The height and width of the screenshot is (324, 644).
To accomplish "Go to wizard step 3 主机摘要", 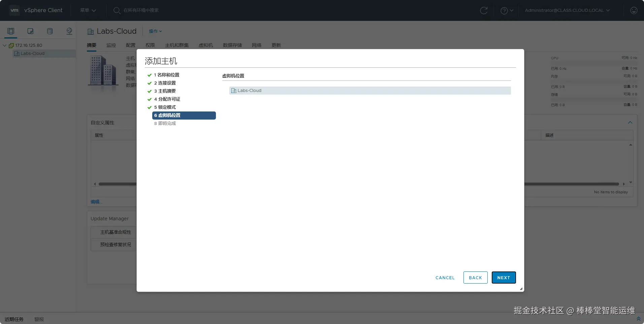I will pyautogui.click(x=165, y=91).
